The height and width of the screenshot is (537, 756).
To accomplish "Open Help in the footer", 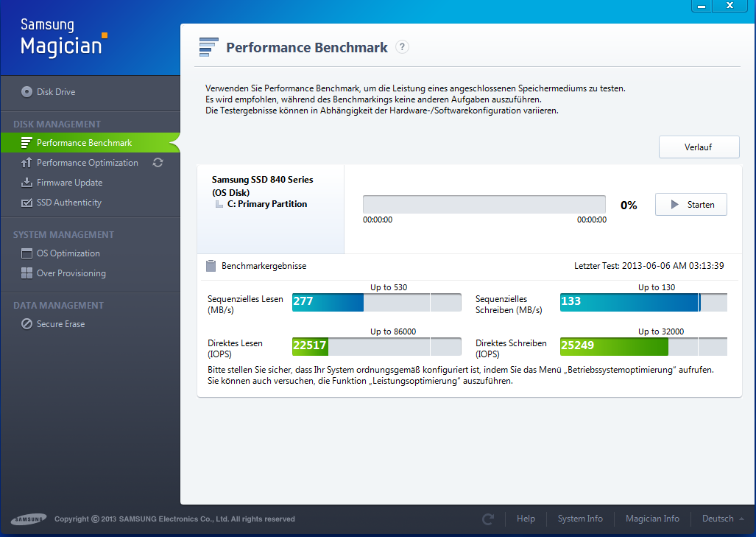I will click(526, 519).
